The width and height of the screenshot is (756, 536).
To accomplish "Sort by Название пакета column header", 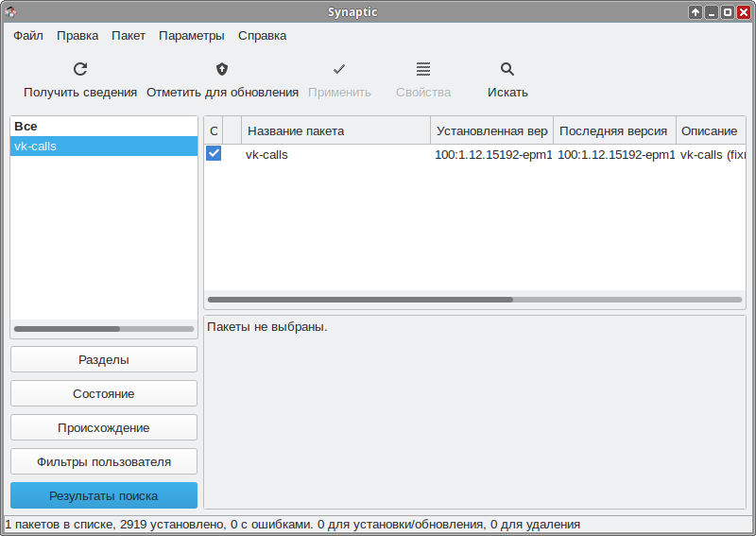I will coord(336,130).
